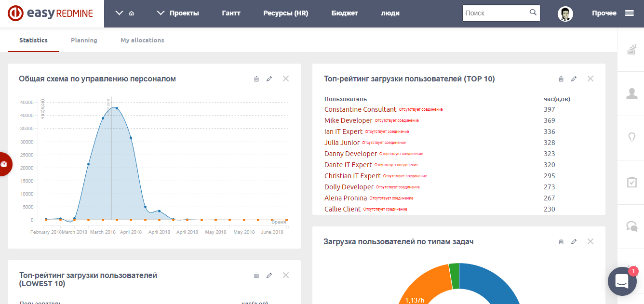
Task: Open the hamburger menu next to 'Прочее'
Action: tap(630, 13)
